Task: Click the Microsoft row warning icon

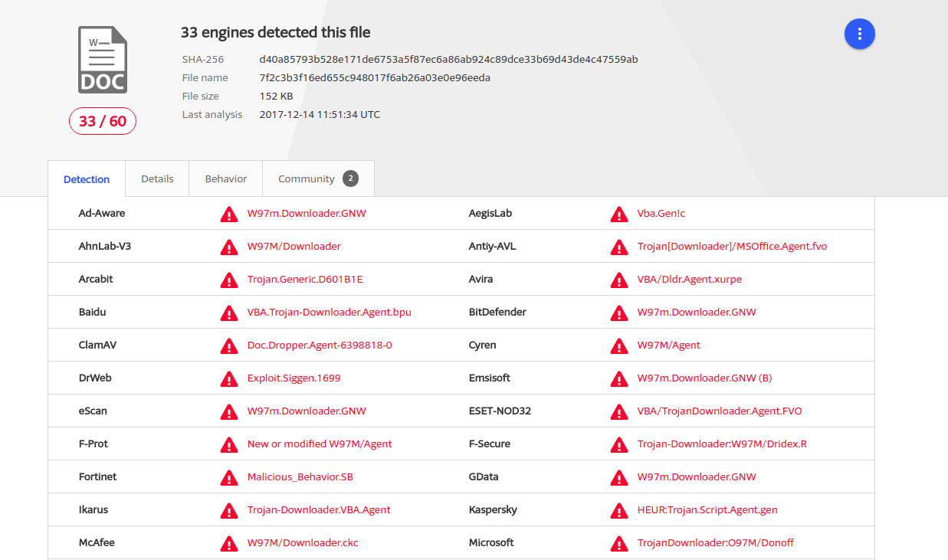Action: [x=619, y=543]
